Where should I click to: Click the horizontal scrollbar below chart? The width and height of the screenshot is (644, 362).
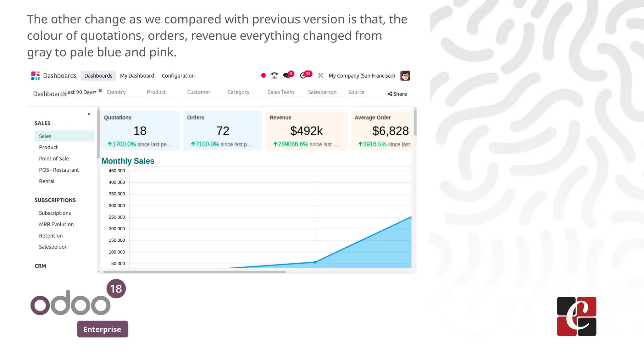tap(194, 272)
